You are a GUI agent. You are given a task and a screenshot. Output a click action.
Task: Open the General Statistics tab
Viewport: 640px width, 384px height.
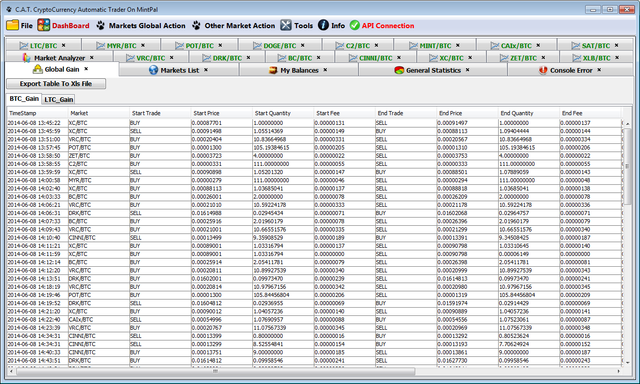tap(433, 70)
